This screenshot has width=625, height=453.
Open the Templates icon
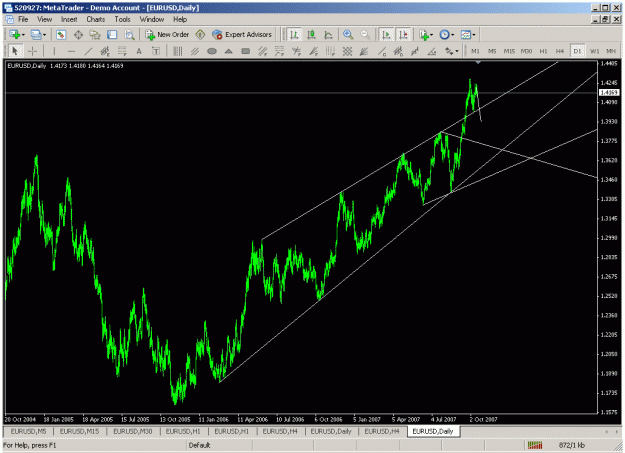coord(466,35)
